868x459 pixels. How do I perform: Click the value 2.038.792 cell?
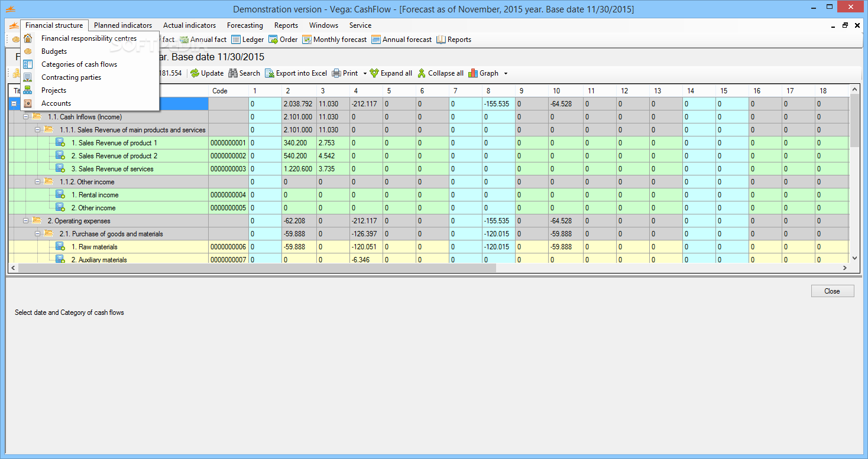(299, 104)
